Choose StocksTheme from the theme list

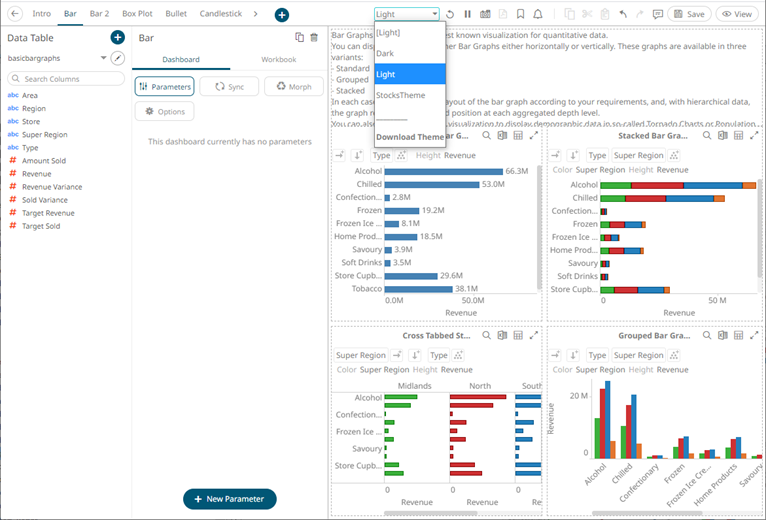click(x=400, y=95)
